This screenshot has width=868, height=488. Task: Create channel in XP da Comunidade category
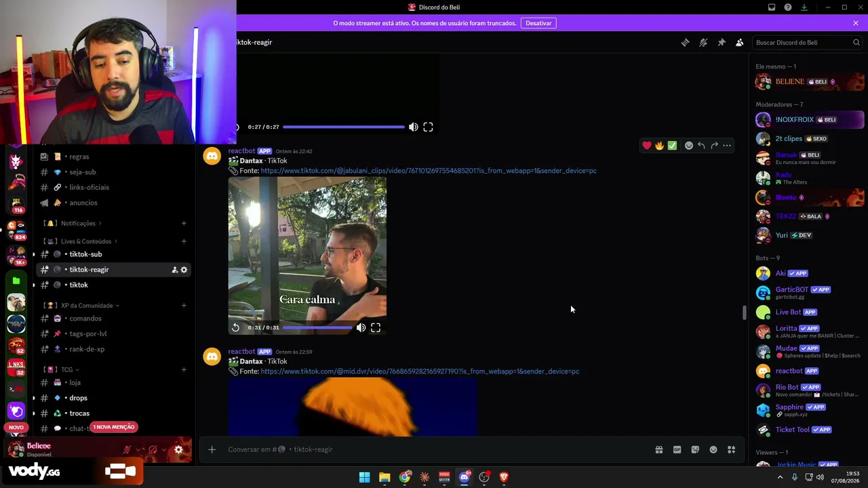pos(184,305)
